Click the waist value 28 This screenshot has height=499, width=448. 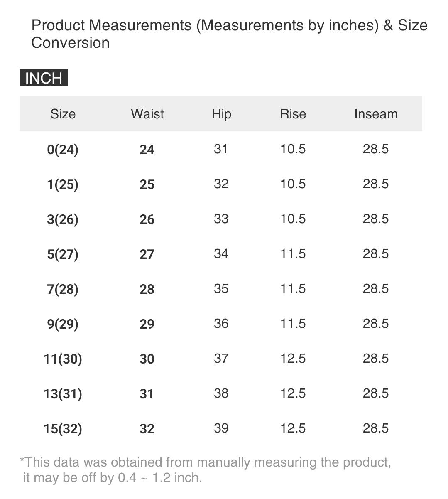click(147, 289)
